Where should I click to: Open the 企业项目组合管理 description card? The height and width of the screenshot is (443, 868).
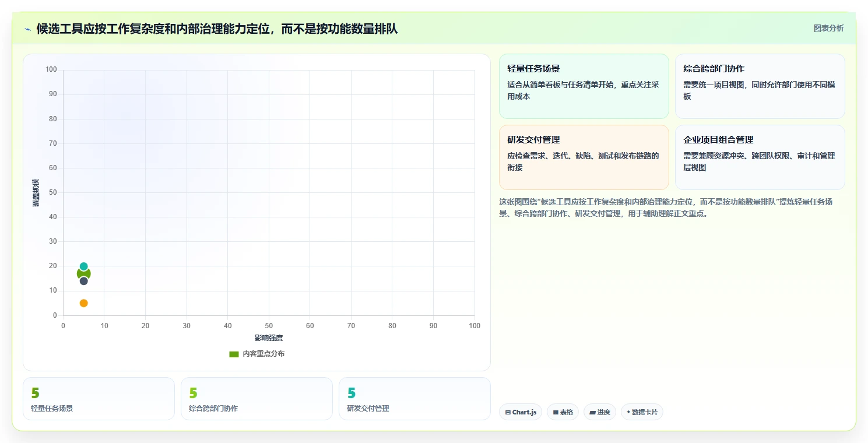(760, 157)
